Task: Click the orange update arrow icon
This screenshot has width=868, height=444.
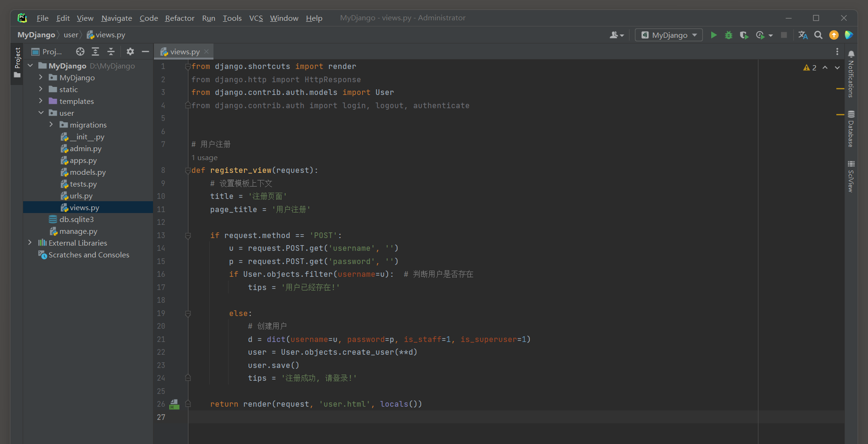Action: coord(834,35)
